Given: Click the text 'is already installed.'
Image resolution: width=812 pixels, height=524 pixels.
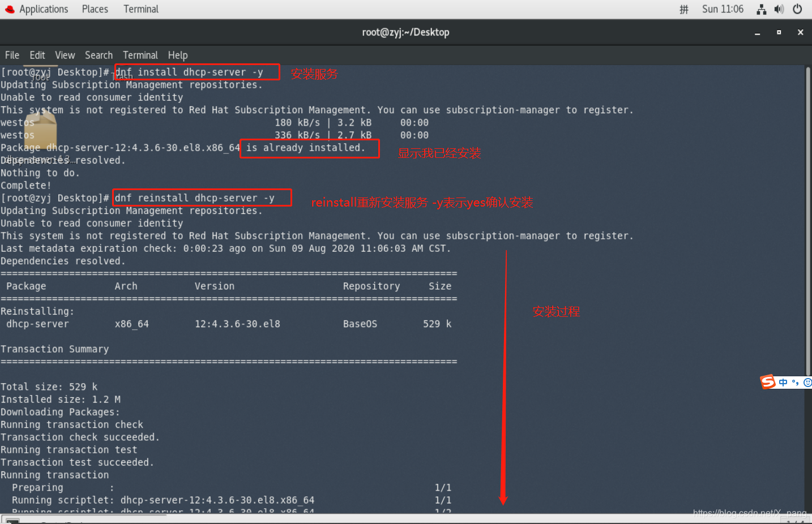Looking at the screenshot, I should 306,147.
